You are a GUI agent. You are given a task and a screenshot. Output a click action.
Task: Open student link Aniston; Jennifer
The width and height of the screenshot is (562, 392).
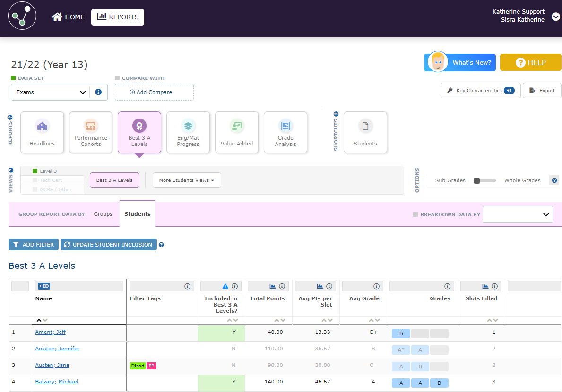[57, 349]
